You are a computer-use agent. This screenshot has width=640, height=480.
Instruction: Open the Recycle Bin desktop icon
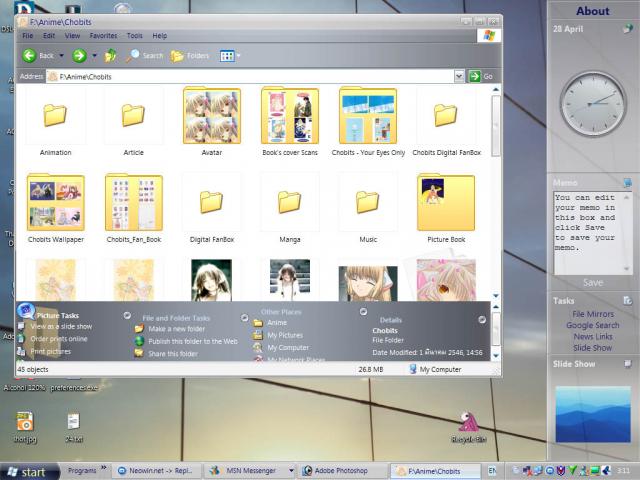(469, 427)
